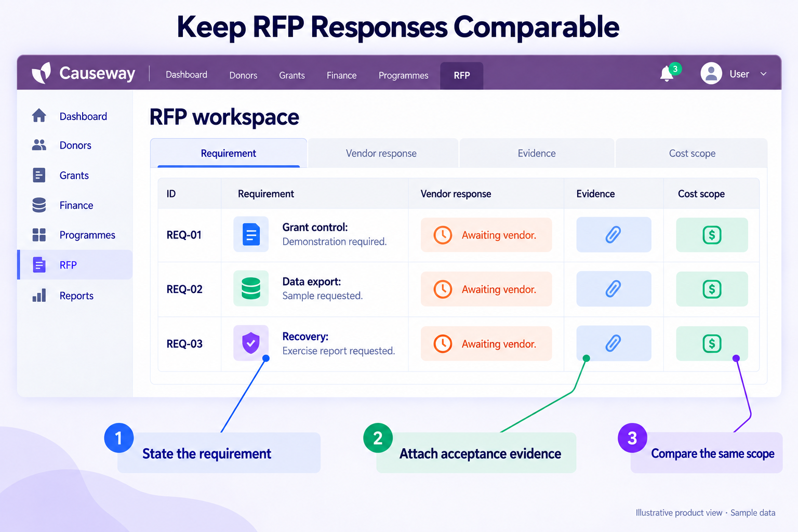Click Awaiting vendor. label for REQ-03
The image size is (798, 532).
pyautogui.click(x=499, y=344)
